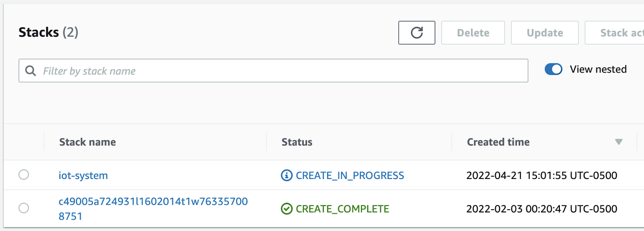The height and width of the screenshot is (231, 644).
Task: Turn off the View nested toggle
Action: (x=553, y=69)
